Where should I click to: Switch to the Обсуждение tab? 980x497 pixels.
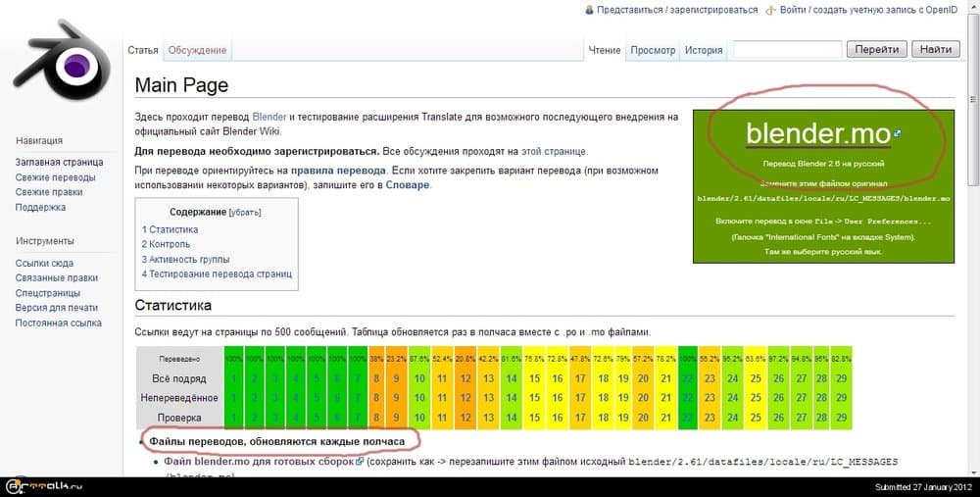[x=197, y=50]
